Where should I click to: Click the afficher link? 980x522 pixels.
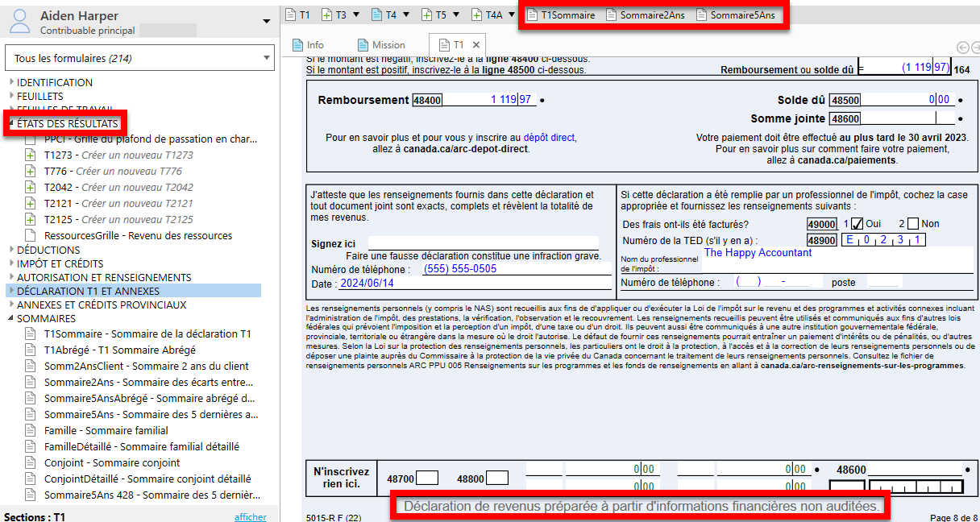click(251, 517)
